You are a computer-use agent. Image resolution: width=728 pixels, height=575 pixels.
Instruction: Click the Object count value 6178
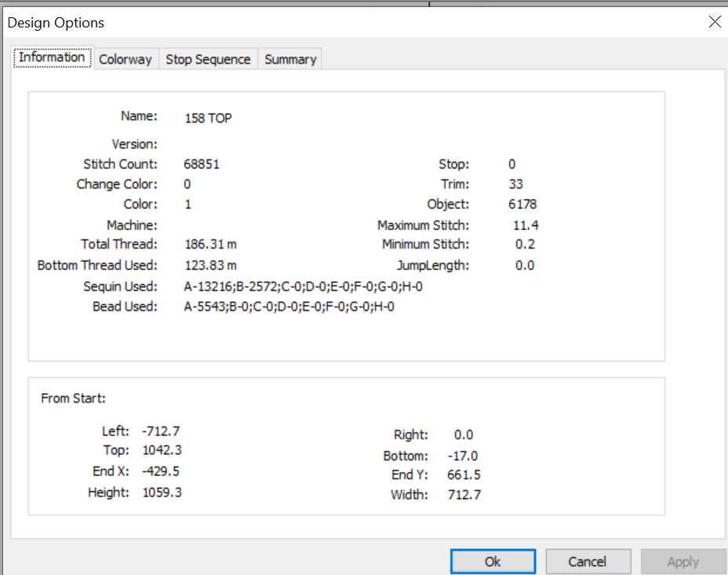522,204
